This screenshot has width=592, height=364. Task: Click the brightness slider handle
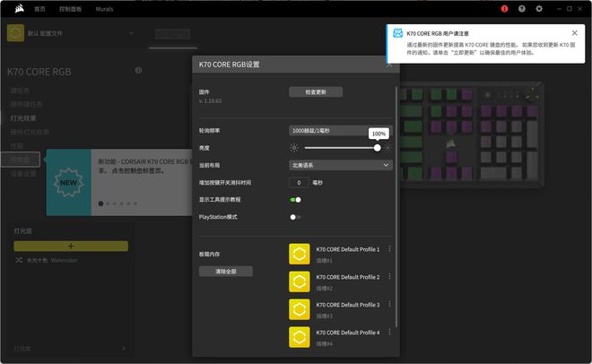click(377, 148)
